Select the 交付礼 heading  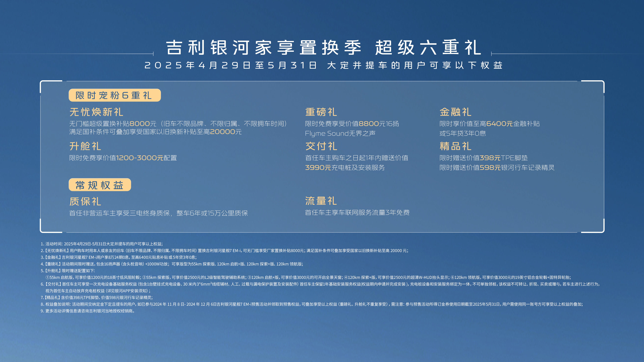click(x=321, y=146)
